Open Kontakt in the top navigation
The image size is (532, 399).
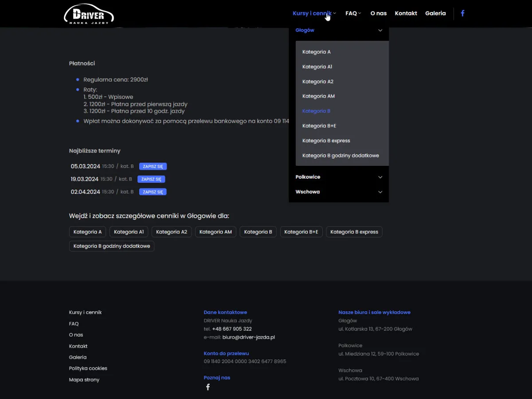(406, 13)
